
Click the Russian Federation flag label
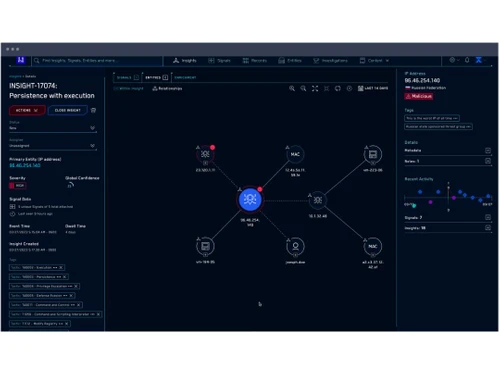tap(425, 88)
